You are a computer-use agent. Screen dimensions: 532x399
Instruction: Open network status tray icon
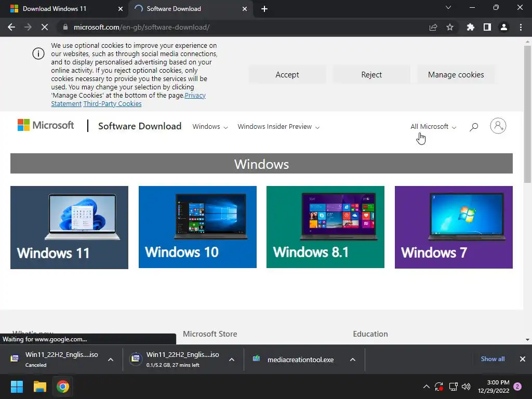tap(453, 387)
